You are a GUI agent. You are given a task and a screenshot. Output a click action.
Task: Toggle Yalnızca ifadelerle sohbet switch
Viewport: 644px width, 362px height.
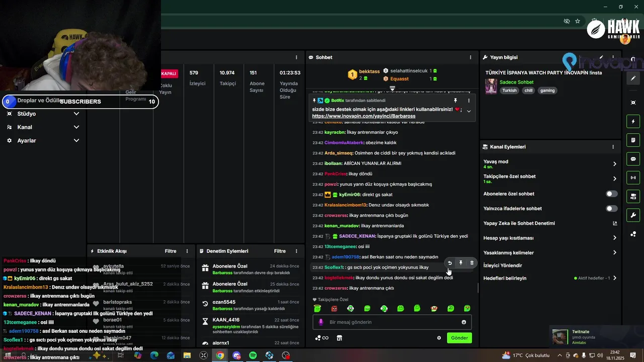[x=611, y=208]
